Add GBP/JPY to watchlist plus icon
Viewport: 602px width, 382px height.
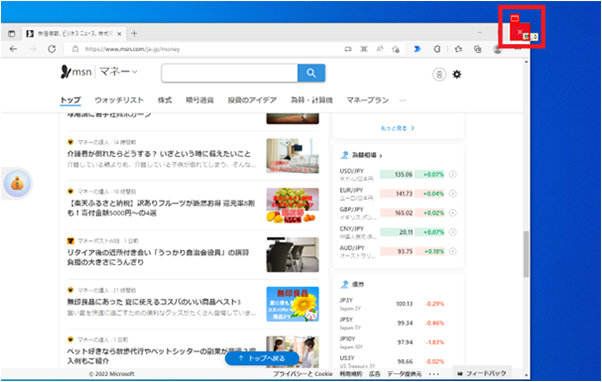pyautogui.click(x=453, y=213)
